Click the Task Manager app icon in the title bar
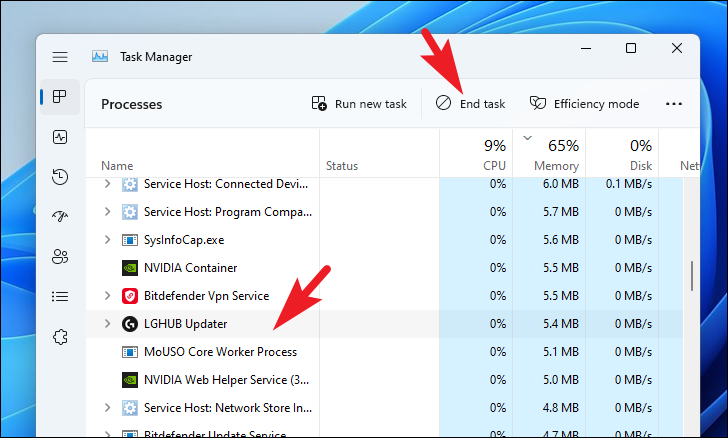This screenshot has width=728, height=438. point(100,57)
